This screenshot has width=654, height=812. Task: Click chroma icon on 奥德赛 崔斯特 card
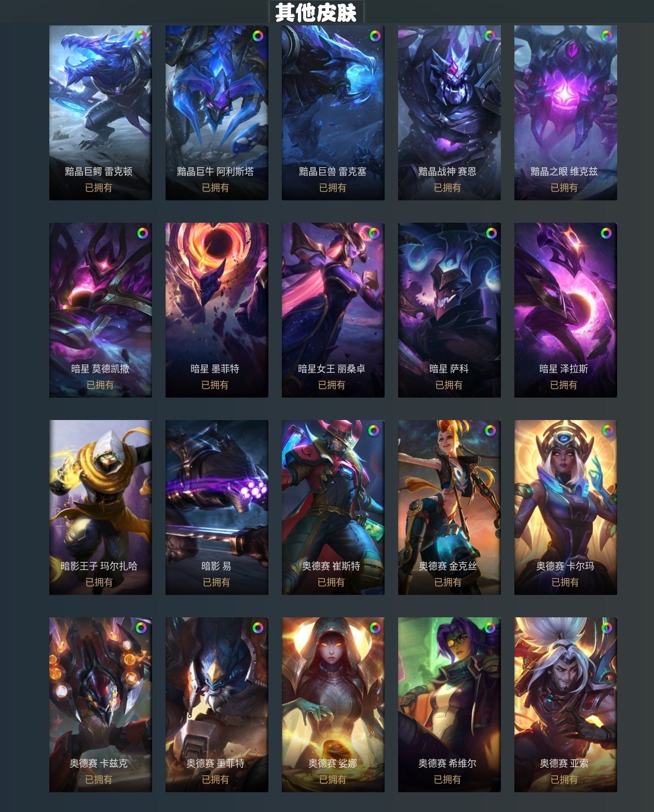pos(374,430)
